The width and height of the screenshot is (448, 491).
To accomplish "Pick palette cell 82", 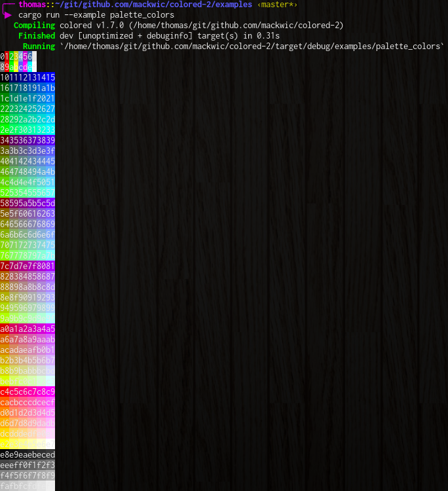I will pos(5,276).
